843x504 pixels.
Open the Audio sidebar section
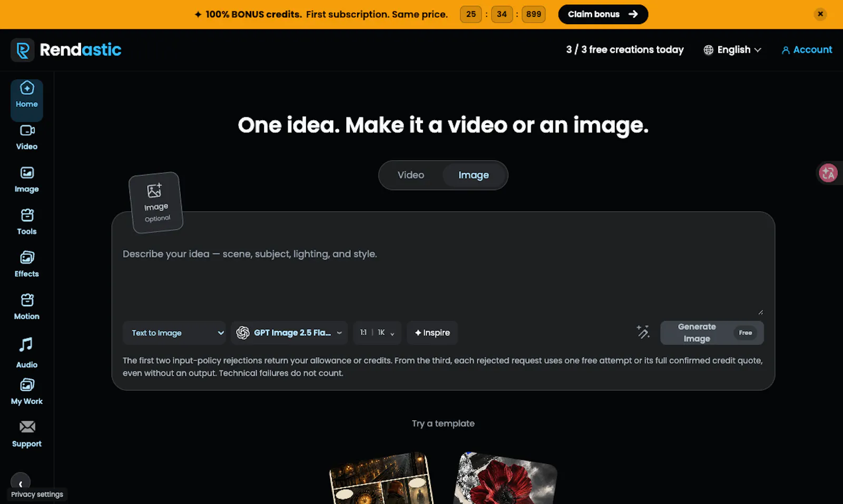click(x=27, y=353)
